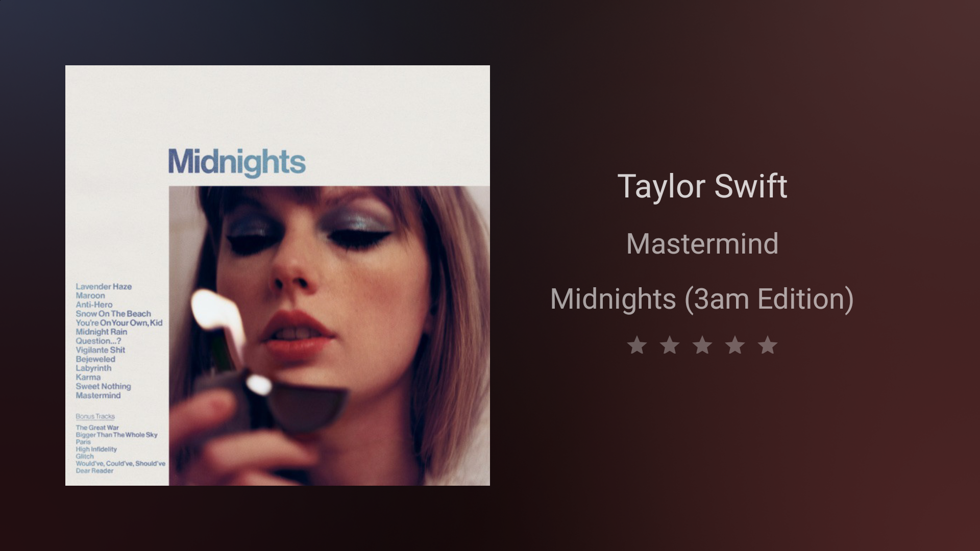Rate the song one star

[637, 345]
